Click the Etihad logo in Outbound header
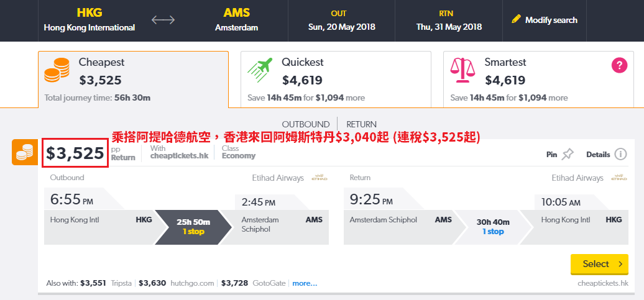Viewport: 644px width, 300px height. point(320,178)
